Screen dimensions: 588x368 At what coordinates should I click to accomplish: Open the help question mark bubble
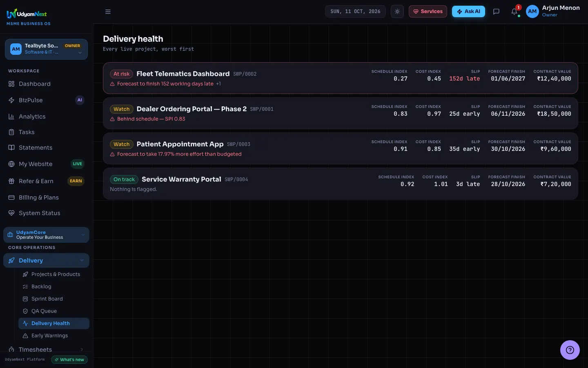coord(570,350)
